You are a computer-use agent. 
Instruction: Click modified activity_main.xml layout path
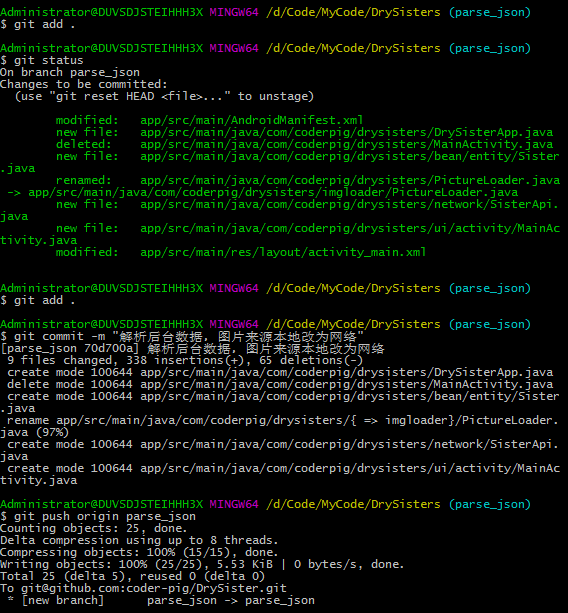tap(283, 252)
